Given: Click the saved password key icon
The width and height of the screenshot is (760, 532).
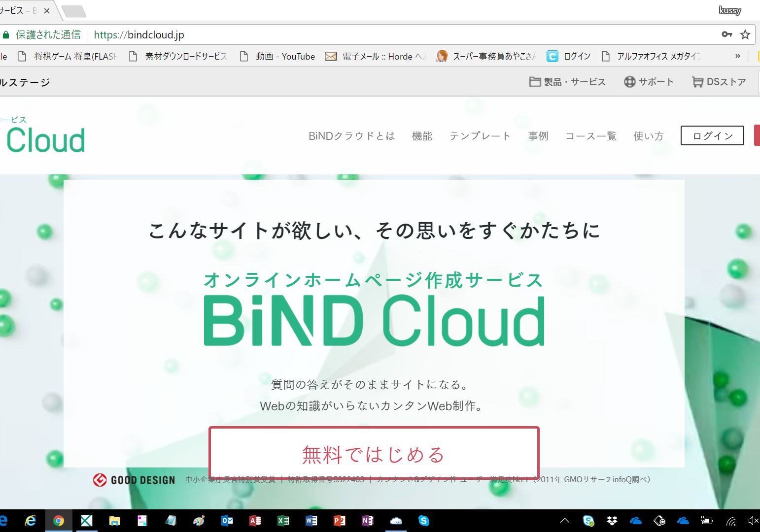Looking at the screenshot, I should click(726, 34).
